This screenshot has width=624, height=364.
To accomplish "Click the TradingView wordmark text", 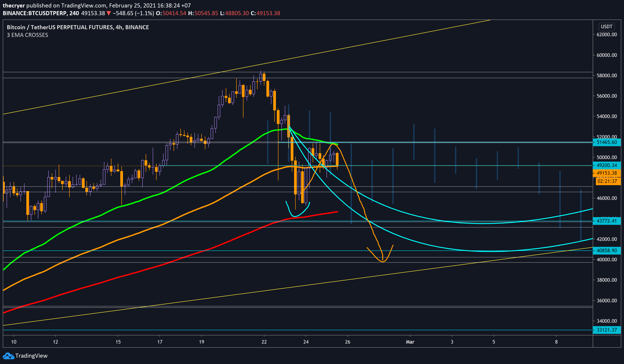I will pos(32,356).
